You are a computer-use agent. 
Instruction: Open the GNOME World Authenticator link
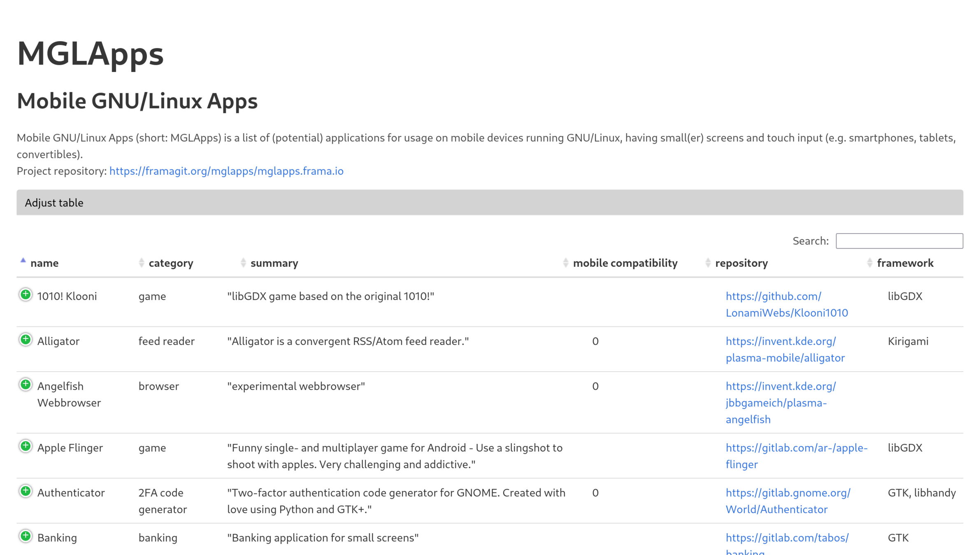tap(787, 501)
